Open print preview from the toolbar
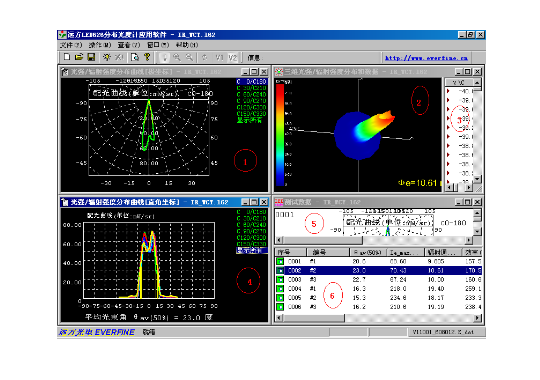Screen dimensions: 540x380 coord(135,57)
